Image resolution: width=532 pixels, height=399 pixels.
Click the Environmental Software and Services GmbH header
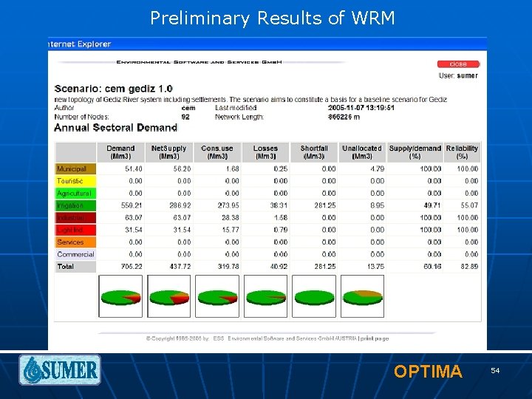coord(199,62)
